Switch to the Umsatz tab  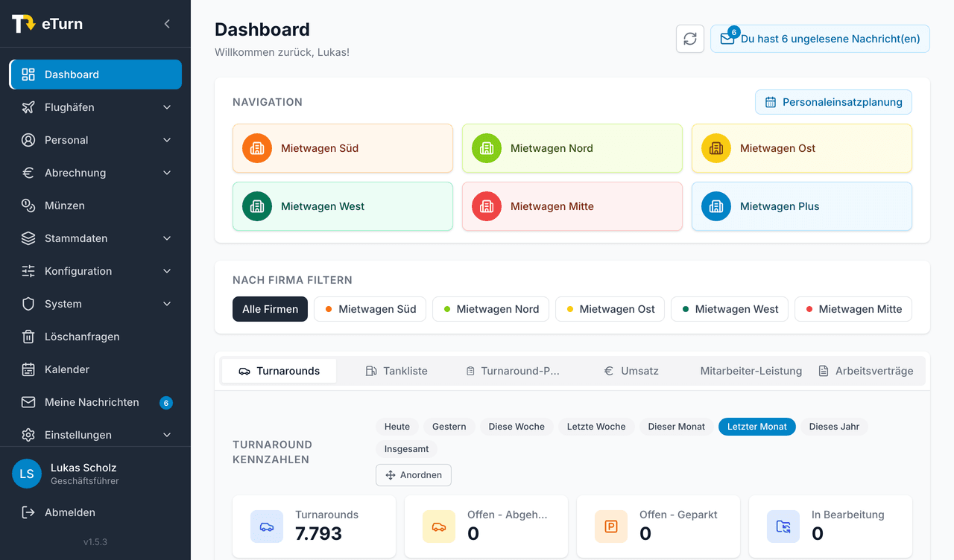[631, 371]
